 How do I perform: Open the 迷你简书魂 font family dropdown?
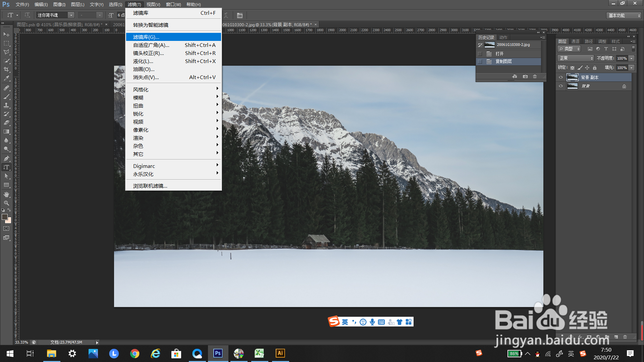point(71,15)
